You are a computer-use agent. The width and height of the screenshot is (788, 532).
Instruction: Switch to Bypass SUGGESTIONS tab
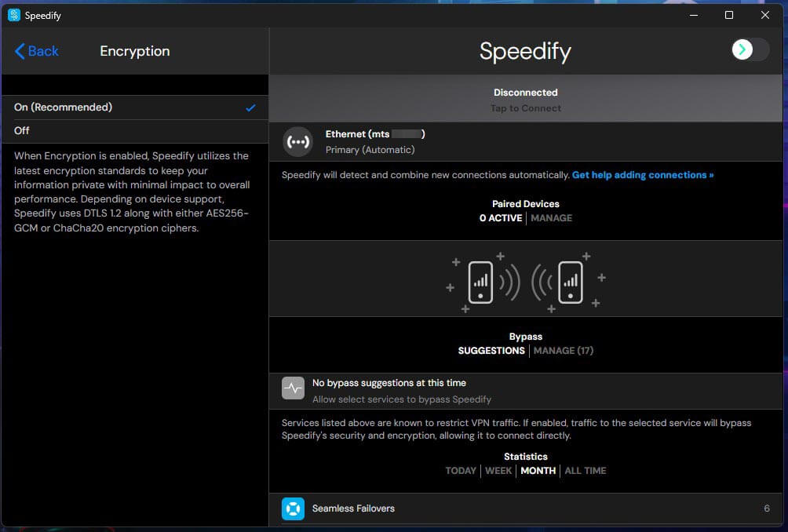click(x=491, y=351)
